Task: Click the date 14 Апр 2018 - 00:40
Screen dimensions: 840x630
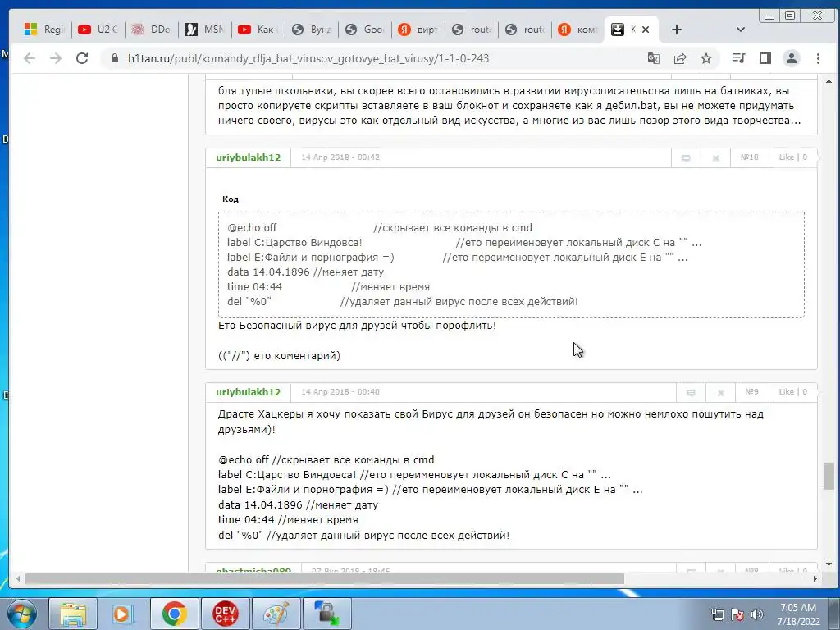Action: coord(340,392)
